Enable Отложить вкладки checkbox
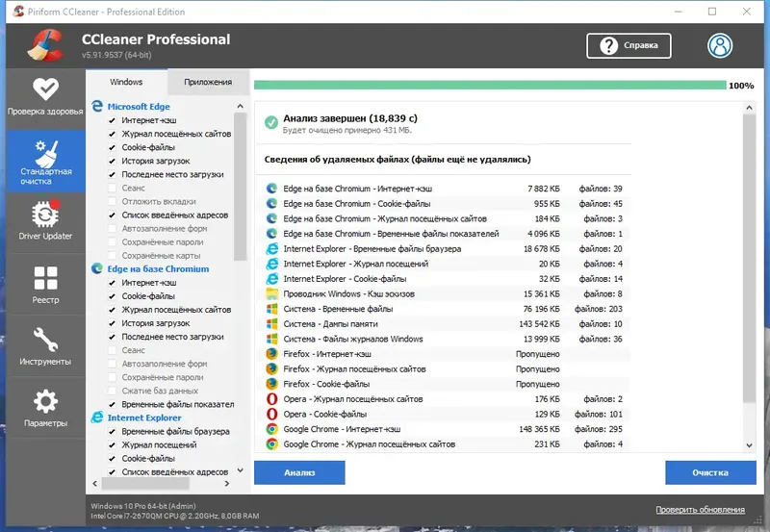This screenshot has height=532, width=770. [112, 201]
